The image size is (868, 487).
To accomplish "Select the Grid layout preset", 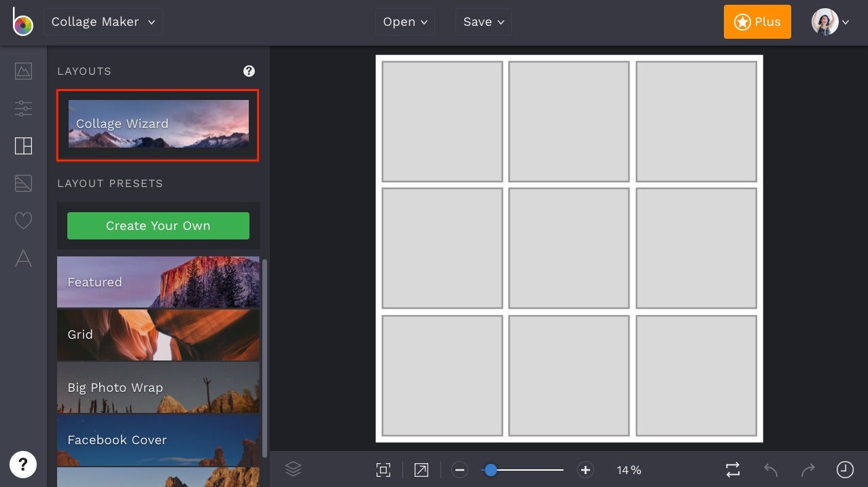I will (x=158, y=335).
